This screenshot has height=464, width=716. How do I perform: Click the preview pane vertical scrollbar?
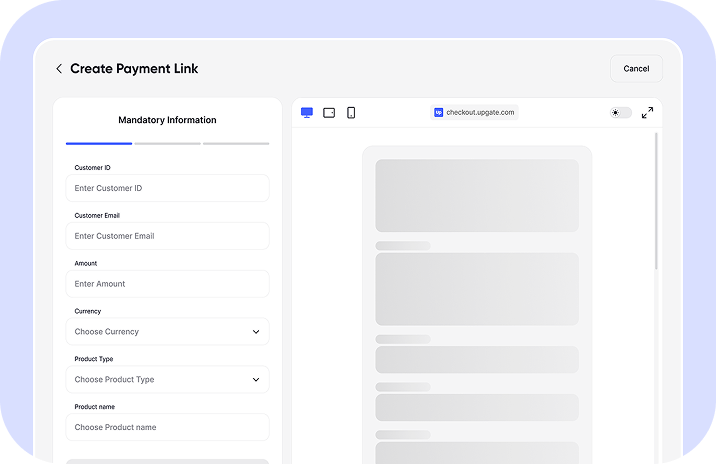pos(656,201)
